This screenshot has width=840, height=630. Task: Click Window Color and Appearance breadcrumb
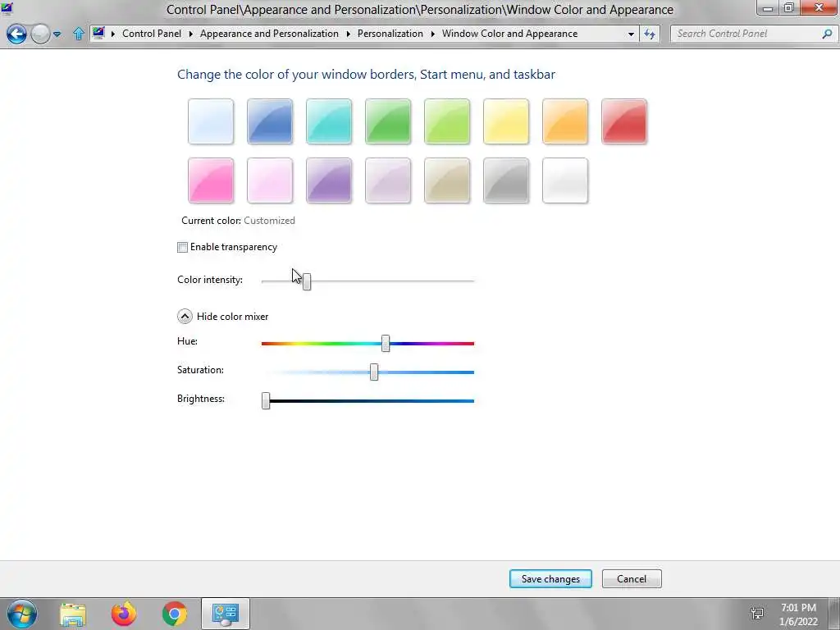509,33
